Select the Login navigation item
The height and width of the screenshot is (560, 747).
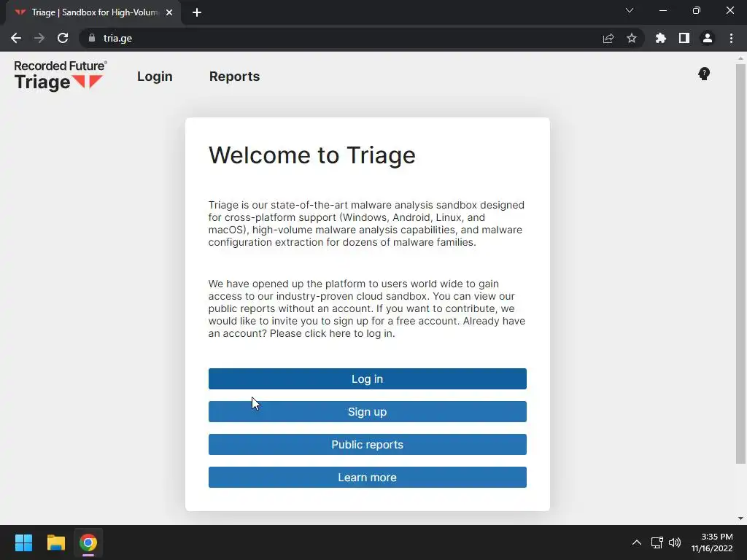coord(155,77)
